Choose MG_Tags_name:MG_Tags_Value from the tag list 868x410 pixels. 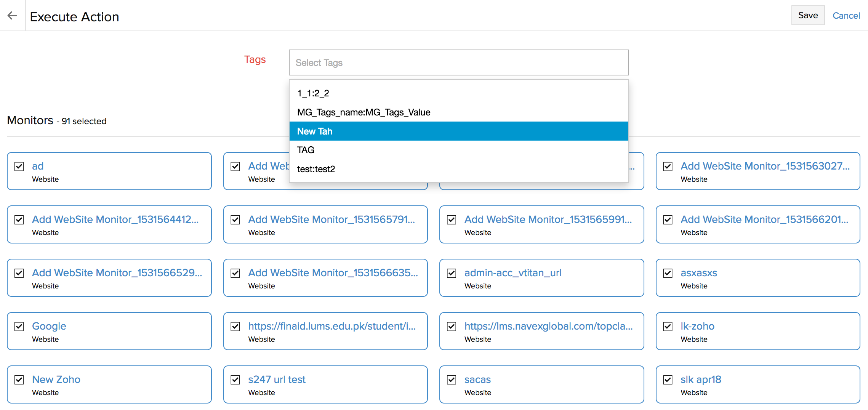364,112
